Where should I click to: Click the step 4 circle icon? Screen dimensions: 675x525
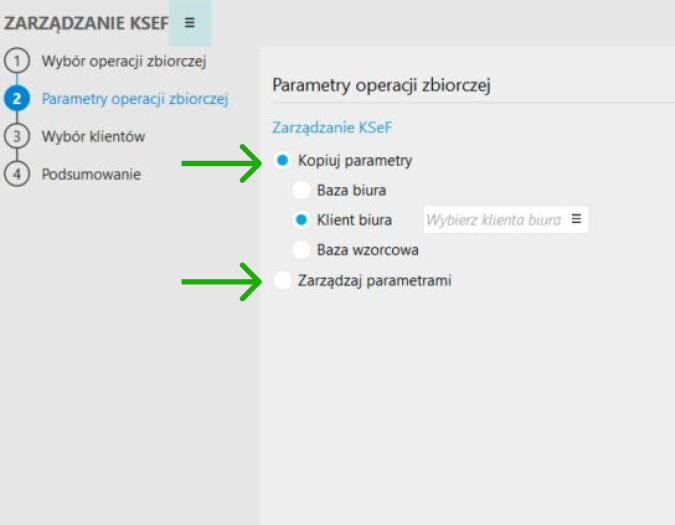click(17, 173)
